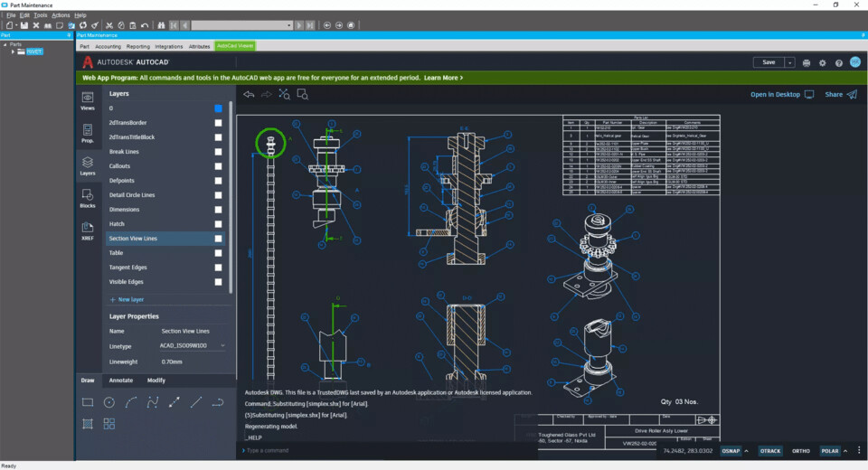This screenshot has height=470, width=868.
Task: Switch to the Accounting tab
Action: 108,46
